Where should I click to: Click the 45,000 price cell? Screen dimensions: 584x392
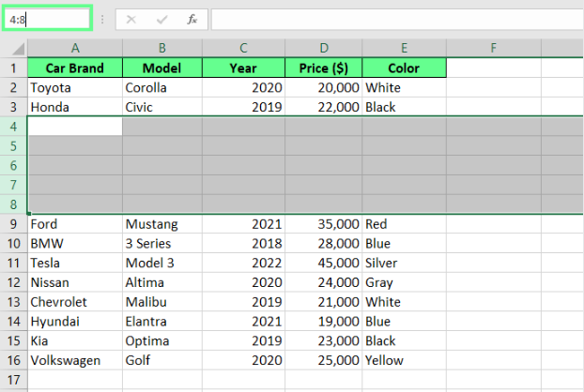point(323,264)
